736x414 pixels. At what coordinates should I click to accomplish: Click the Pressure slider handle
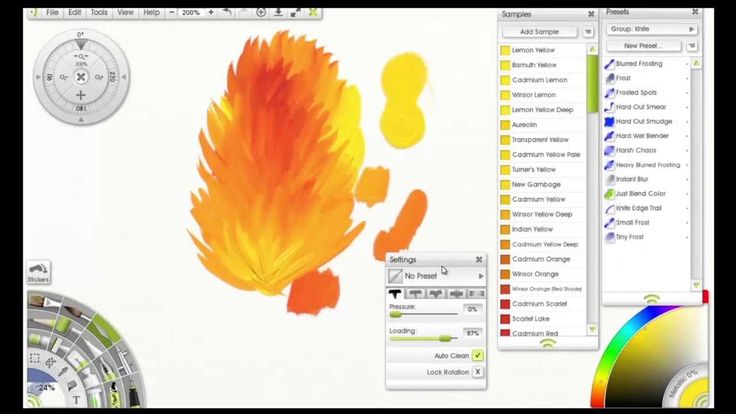click(x=396, y=314)
